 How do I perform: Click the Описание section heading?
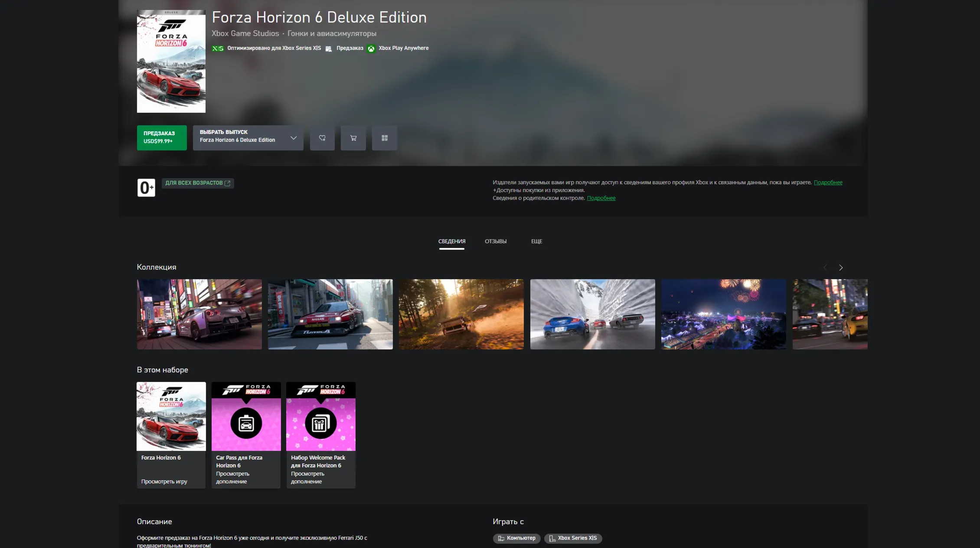pos(154,522)
